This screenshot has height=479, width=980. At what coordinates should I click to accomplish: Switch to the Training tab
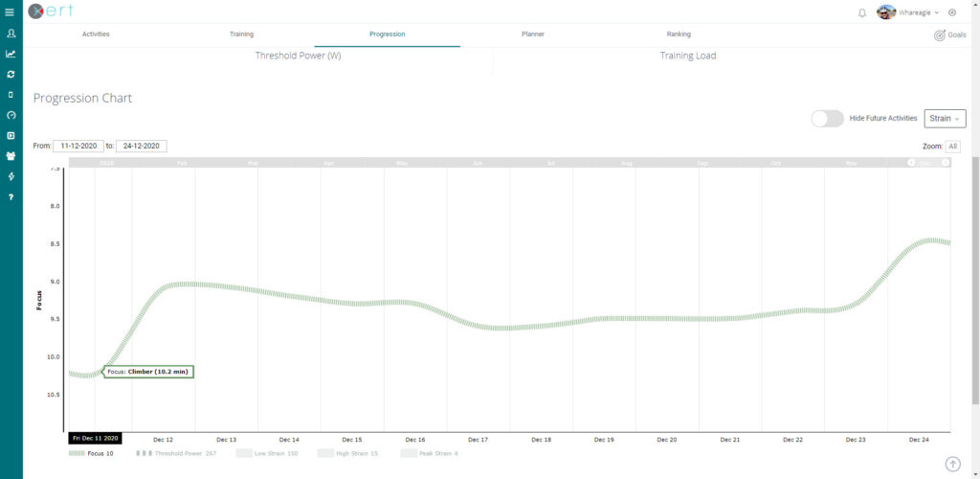click(x=241, y=34)
